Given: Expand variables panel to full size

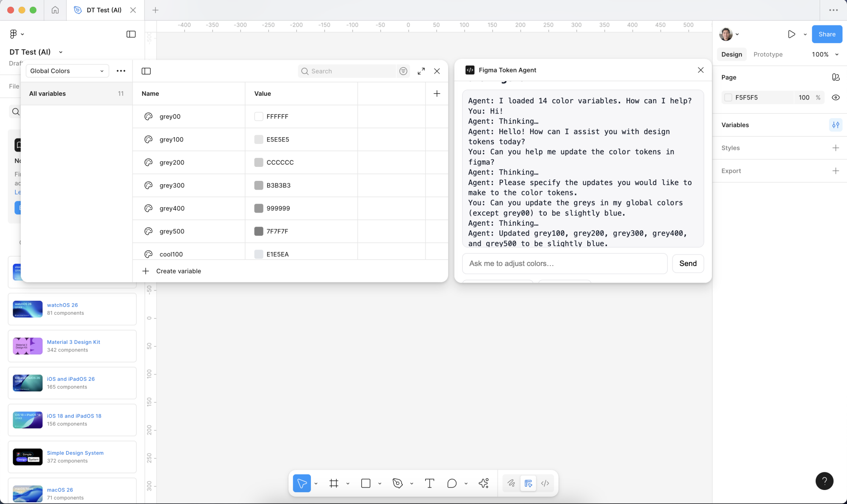Looking at the screenshot, I should point(421,71).
